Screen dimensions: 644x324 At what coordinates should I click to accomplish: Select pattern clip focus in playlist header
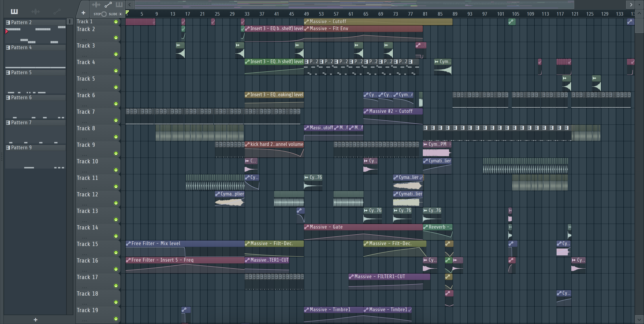(x=119, y=5)
